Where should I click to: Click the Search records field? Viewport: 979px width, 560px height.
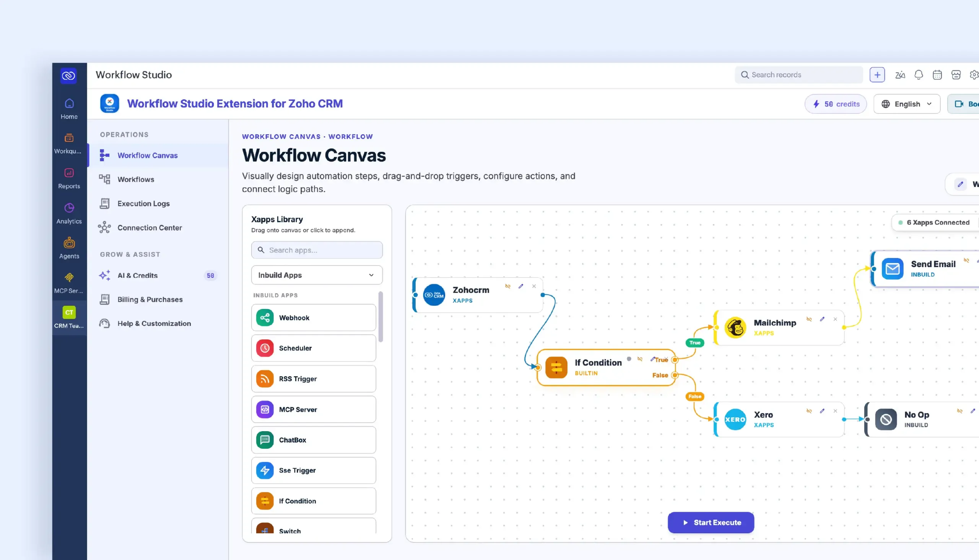[x=798, y=75]
